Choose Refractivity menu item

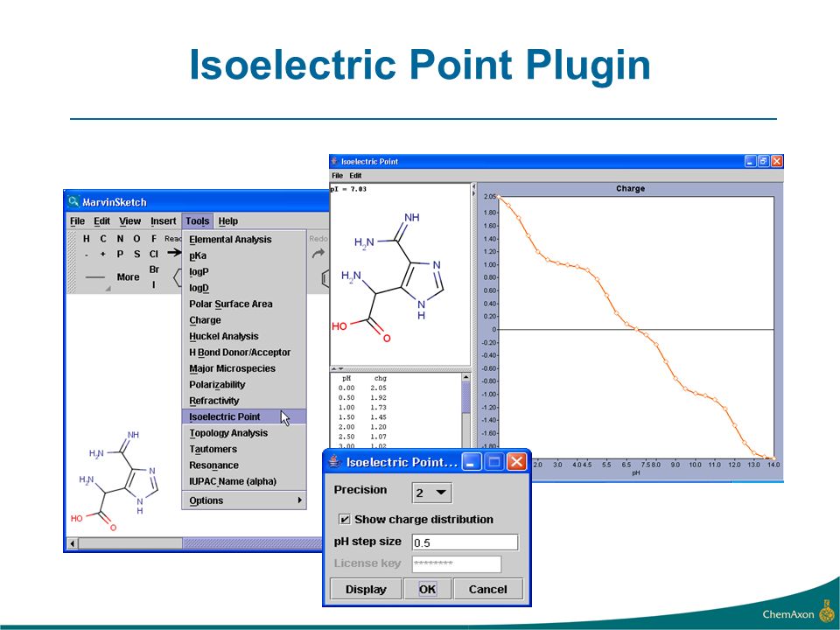[244, 400]
